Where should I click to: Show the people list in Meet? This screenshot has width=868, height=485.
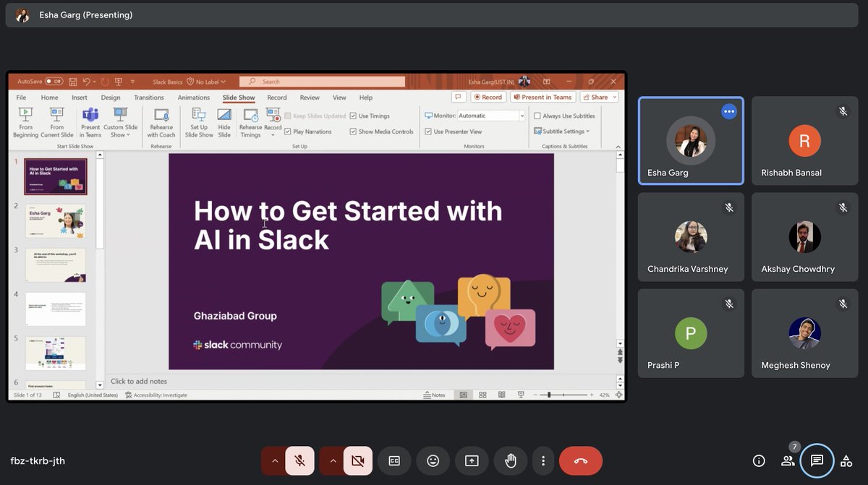(788, 460)
